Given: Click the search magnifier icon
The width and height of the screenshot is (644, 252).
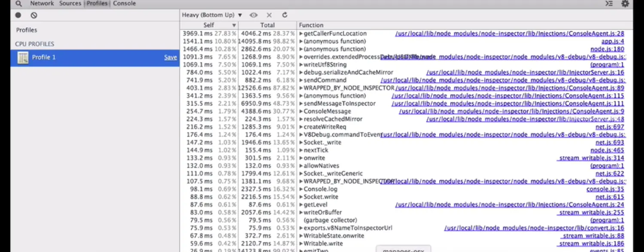Looking at the screenshot, I should [x=18, y=3].
